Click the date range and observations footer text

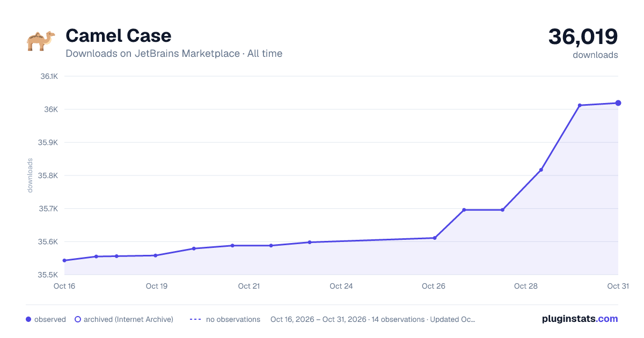373,319
